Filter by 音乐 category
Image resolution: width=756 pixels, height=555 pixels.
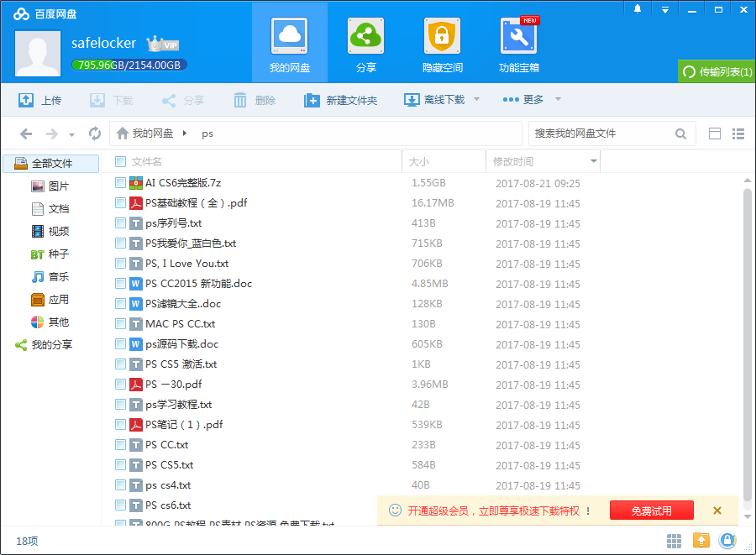coord(50,276)
